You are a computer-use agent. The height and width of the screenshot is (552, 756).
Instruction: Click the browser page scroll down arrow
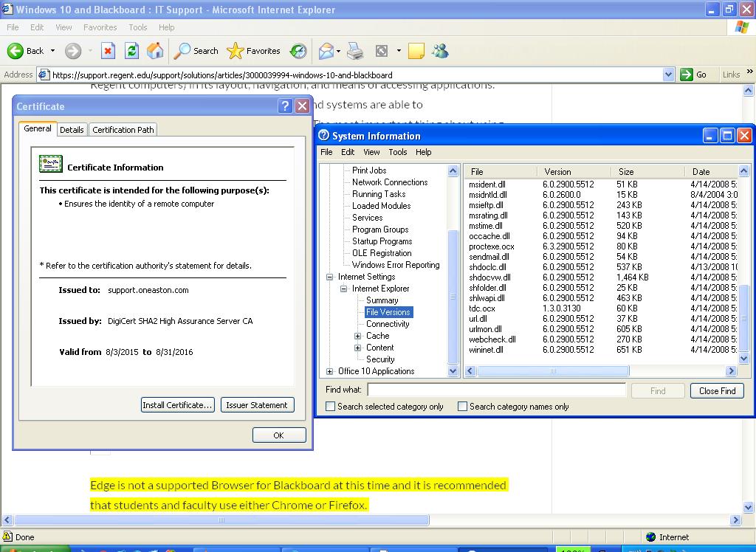749,507
